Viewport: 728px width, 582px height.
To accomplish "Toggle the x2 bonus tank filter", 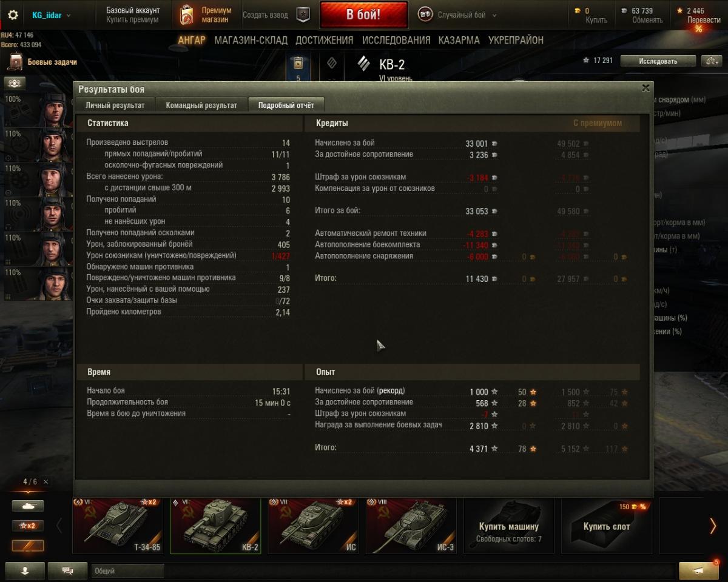I will click(x=28, y=526).
